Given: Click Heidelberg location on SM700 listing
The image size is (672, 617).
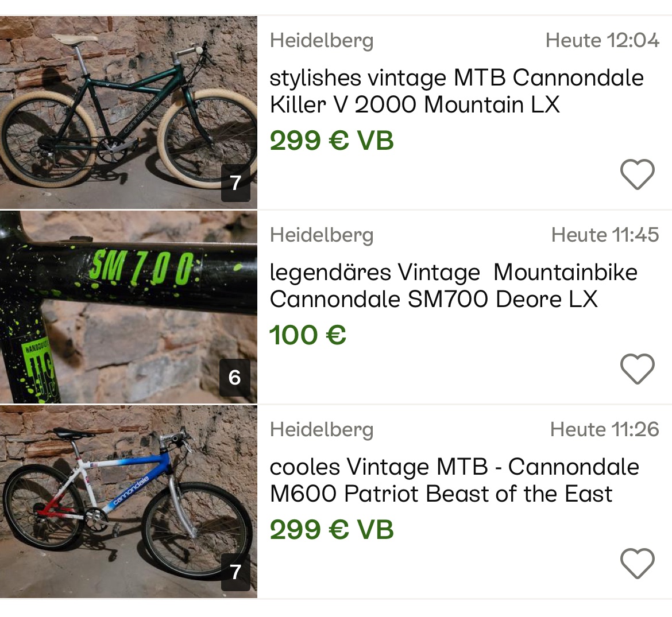Looking at the screenshot, I should [x=322, y=235].
